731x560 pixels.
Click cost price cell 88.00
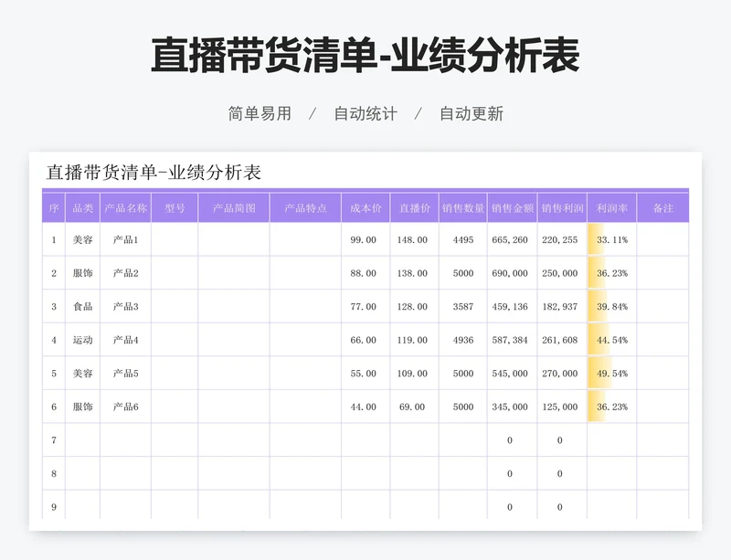365,273
